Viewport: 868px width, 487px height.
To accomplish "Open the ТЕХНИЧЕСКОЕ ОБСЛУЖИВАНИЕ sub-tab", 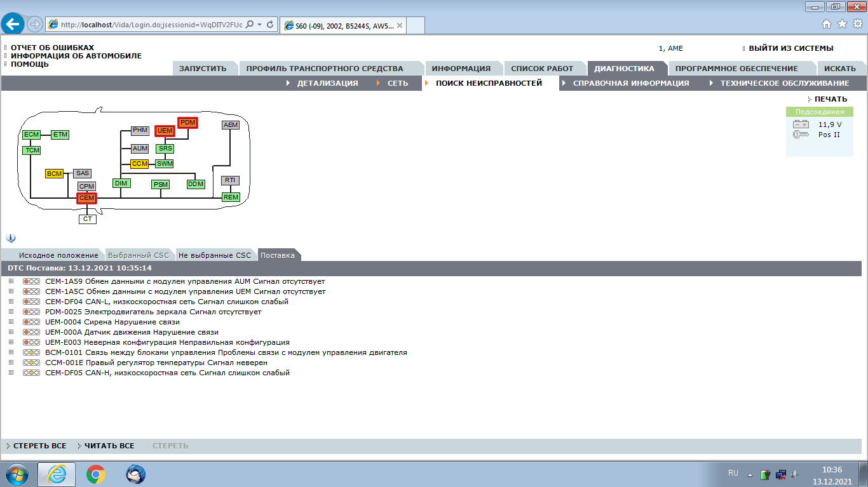I will [x=785, y=83].
